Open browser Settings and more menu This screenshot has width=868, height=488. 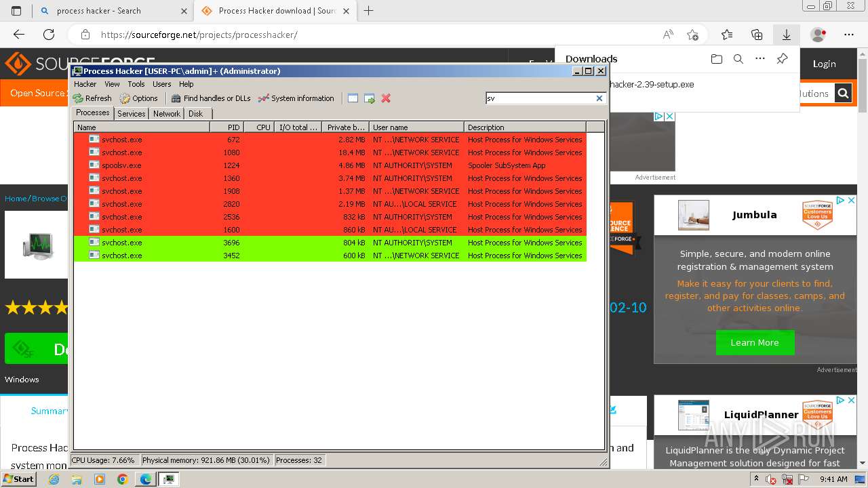[849, 35]
